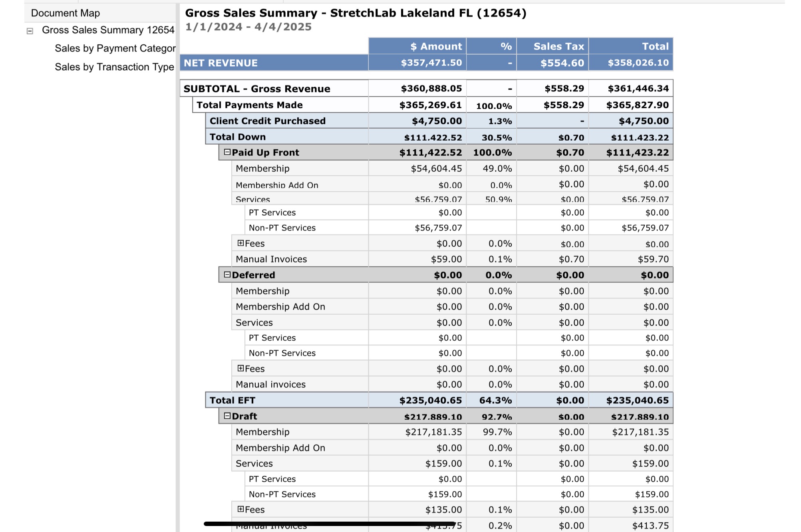Select bottom row total $413.75
This screenshot has height=532, width=801.
650,526
